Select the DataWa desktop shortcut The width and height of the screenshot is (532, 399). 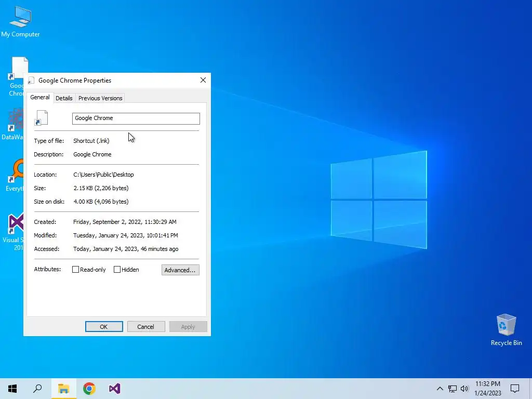coord(14,124)
